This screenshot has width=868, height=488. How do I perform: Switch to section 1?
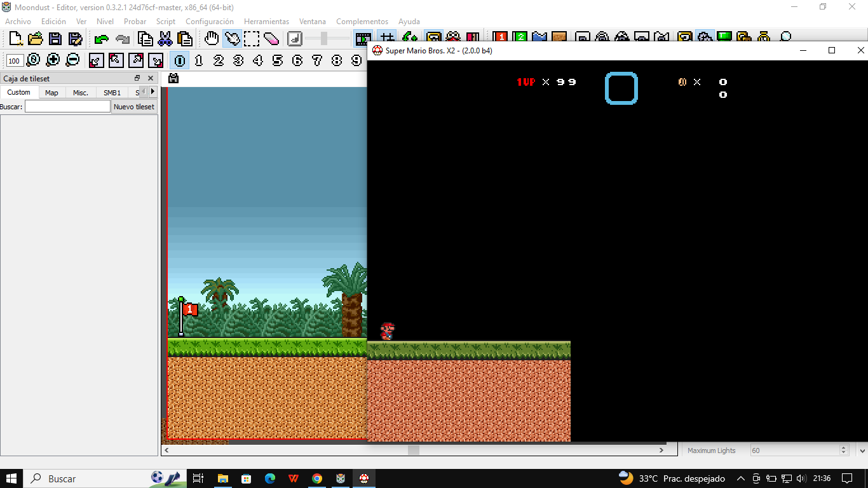click(199, 60)
